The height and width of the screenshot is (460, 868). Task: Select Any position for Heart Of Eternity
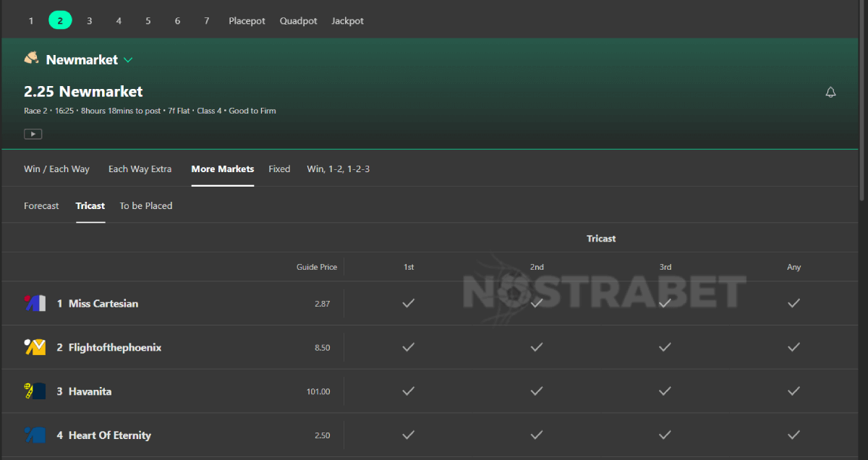(x=793, y=435)
